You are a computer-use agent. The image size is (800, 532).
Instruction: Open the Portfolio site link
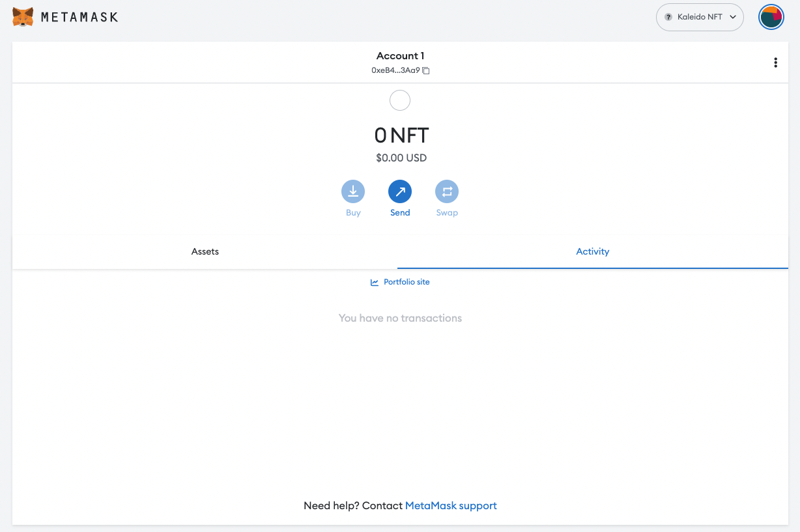click(x=406, y=281)
